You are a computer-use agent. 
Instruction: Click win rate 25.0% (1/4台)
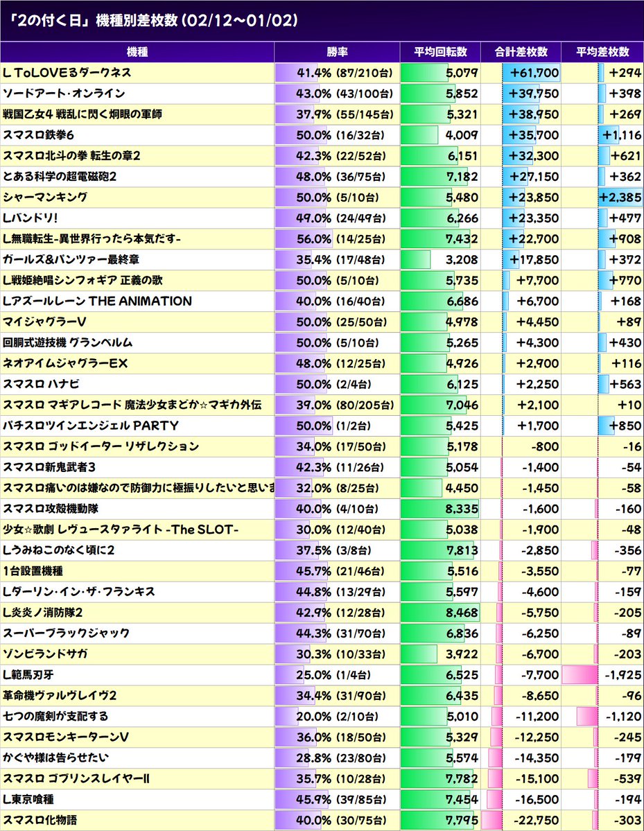[334, 675]
